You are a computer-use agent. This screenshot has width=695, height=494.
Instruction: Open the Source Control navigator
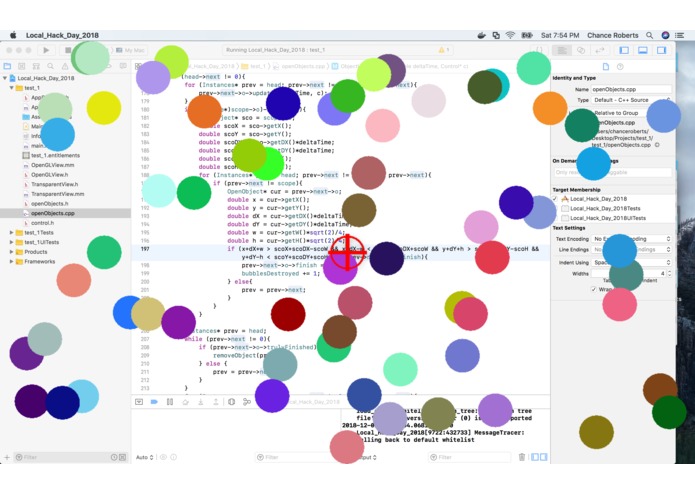pyautogui.click(x=22, y=66)
